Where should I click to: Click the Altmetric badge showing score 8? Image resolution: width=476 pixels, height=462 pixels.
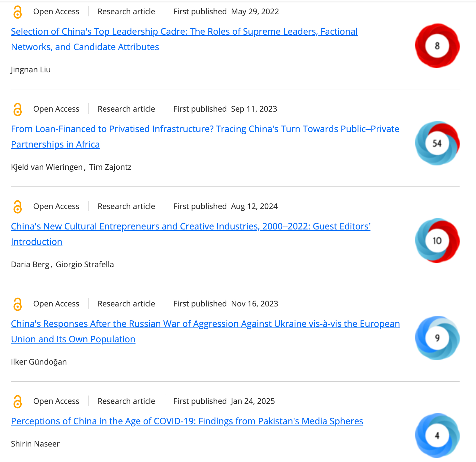437,46
